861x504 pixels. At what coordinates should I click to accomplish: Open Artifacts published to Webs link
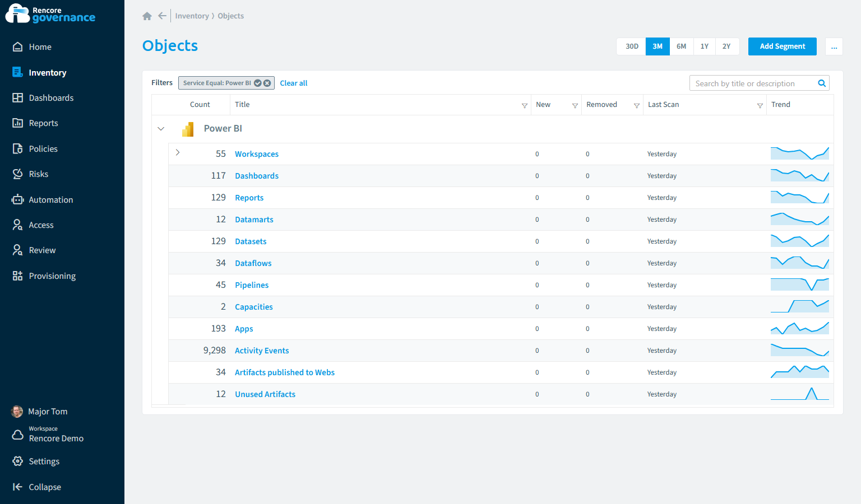click(x=285, y=372)
